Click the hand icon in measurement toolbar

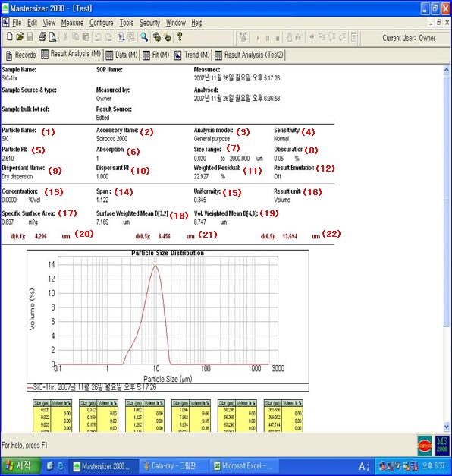(x=289, y=37)
